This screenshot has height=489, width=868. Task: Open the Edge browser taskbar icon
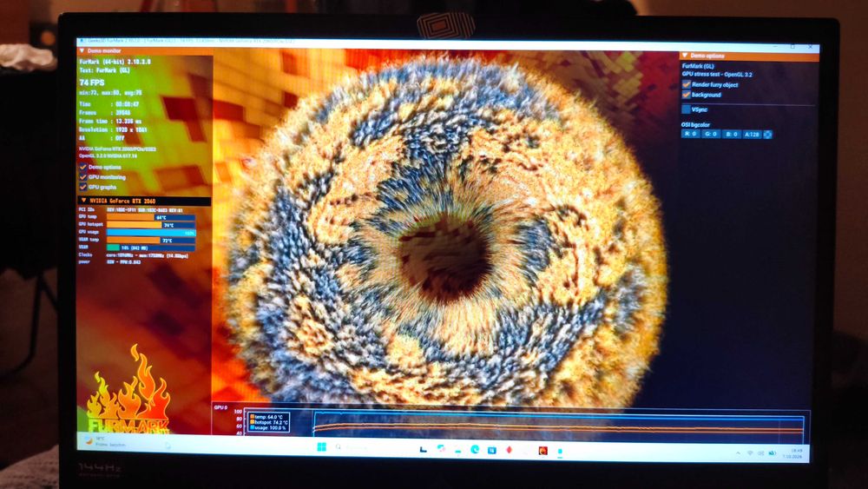[x=475, y=449]
